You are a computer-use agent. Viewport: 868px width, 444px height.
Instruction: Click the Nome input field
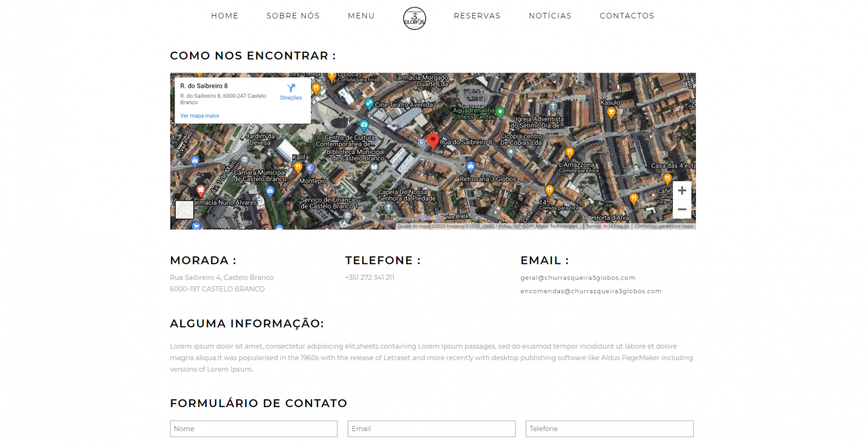(x=254, y=429)
